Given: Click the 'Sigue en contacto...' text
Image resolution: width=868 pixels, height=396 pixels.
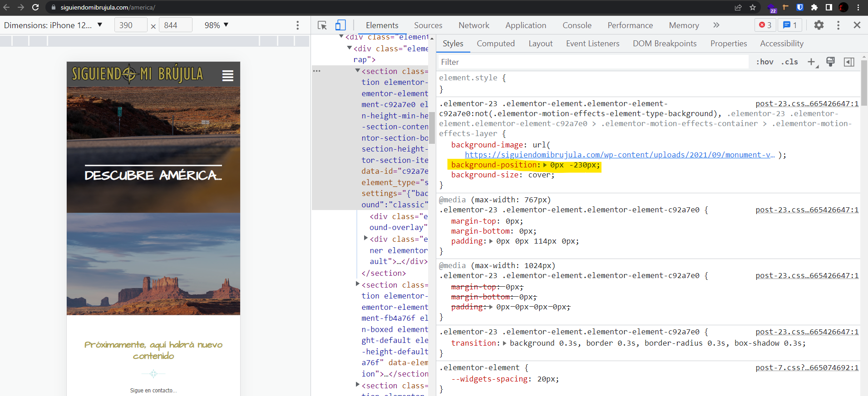Looking at the screenshot, I should (x=153, y=391).
